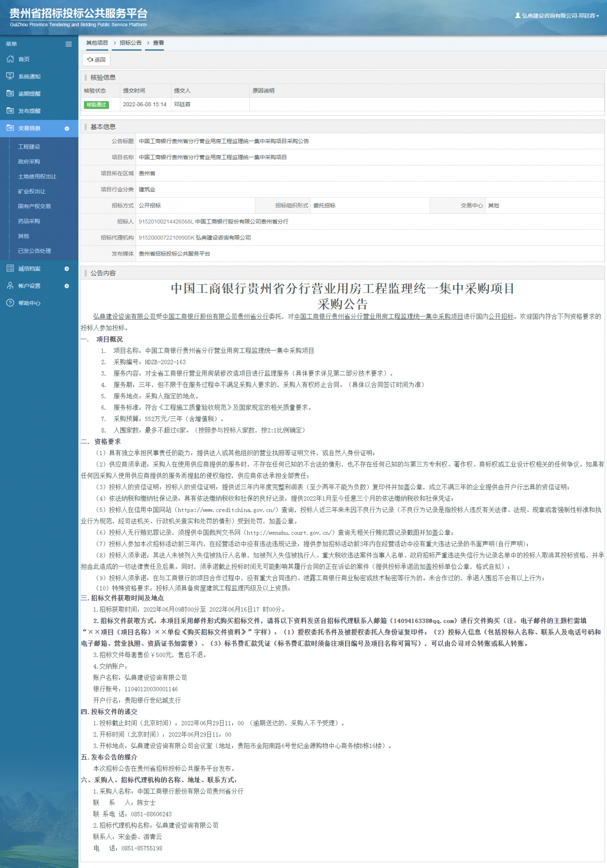Select 国有产权交易 submenu item
Viewport: 607px width, 868px height.
tap(34, 206)
